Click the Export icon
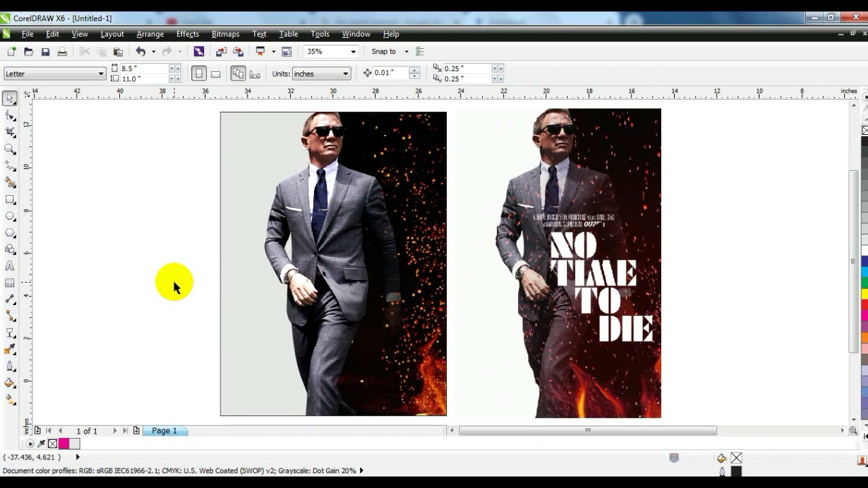The image size is (868, 488). (x=238, y=52)
